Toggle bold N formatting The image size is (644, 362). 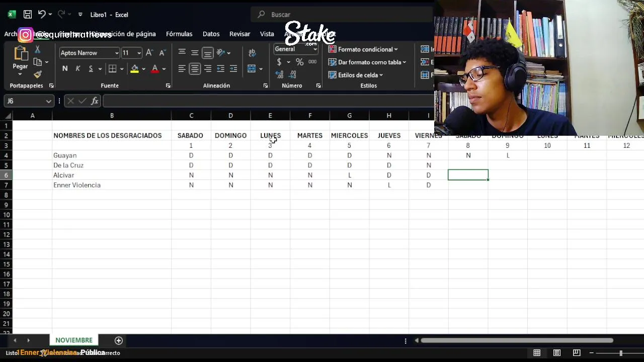65,68
